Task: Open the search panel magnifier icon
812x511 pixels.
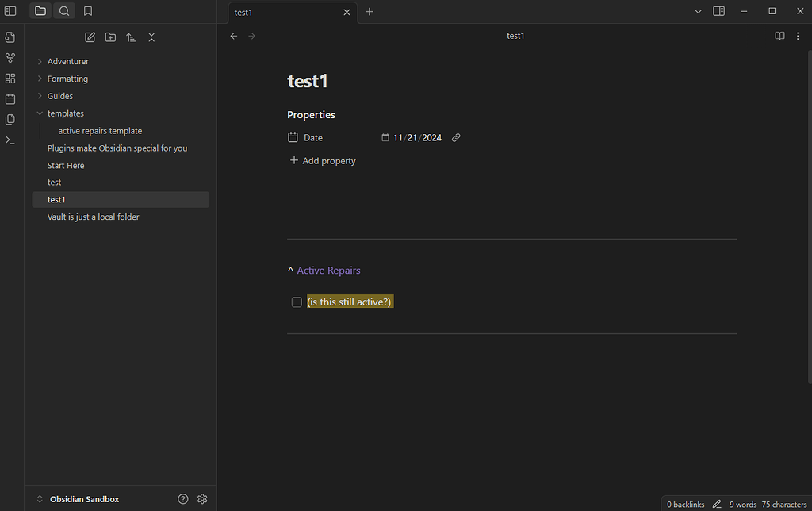Action: 64,11
